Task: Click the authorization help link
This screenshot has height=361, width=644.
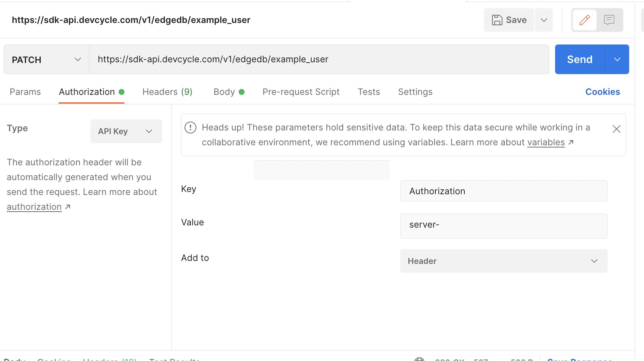Action: [34, 207]
